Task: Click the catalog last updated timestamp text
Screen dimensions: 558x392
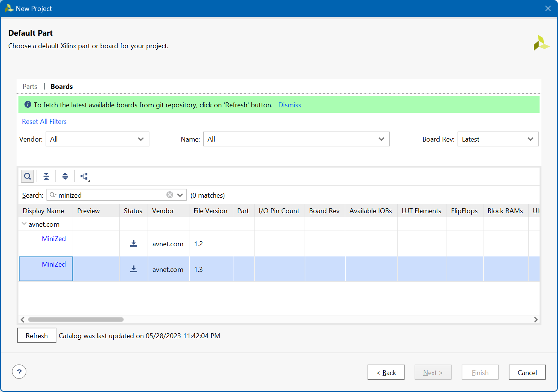Action: (139, 336)
